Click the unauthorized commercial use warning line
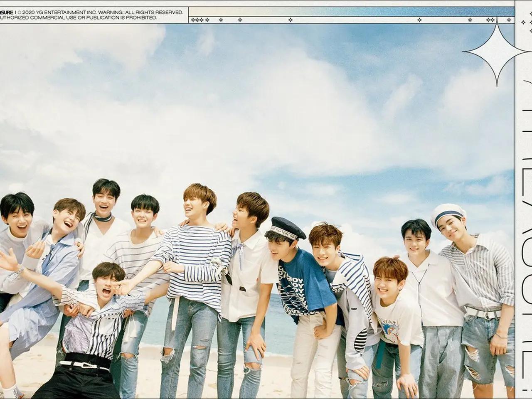 [79, 18]
